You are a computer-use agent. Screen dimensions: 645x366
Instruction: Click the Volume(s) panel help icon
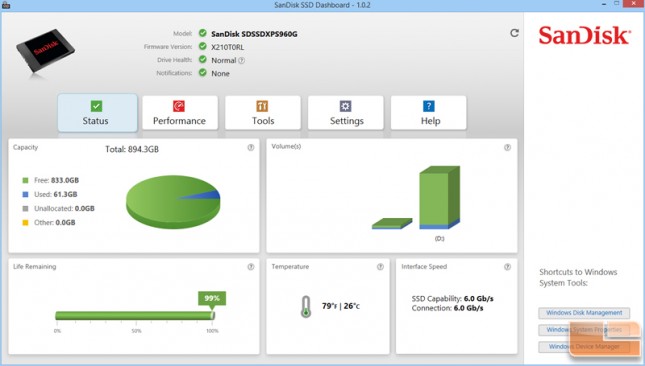(x=507, y=147)
